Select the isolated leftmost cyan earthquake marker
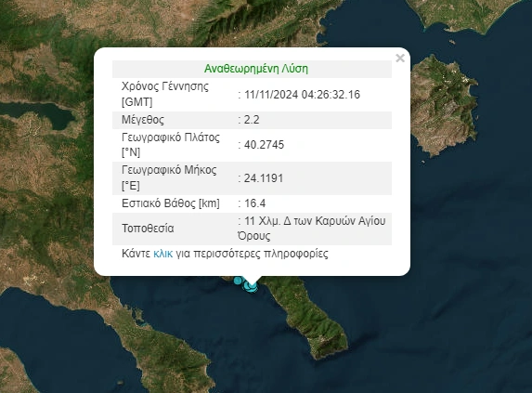Viewport: 532px width, 393px height. 239,281
